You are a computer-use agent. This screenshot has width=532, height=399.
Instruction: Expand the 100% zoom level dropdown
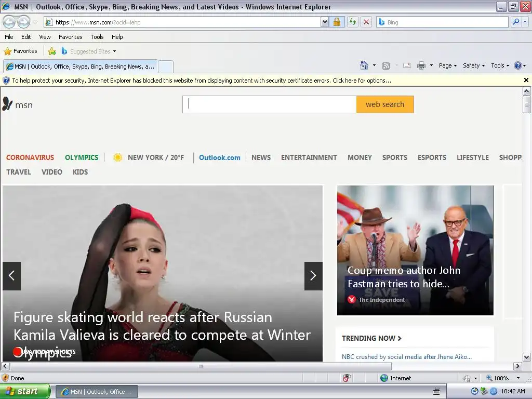click(x=518, y=378)
